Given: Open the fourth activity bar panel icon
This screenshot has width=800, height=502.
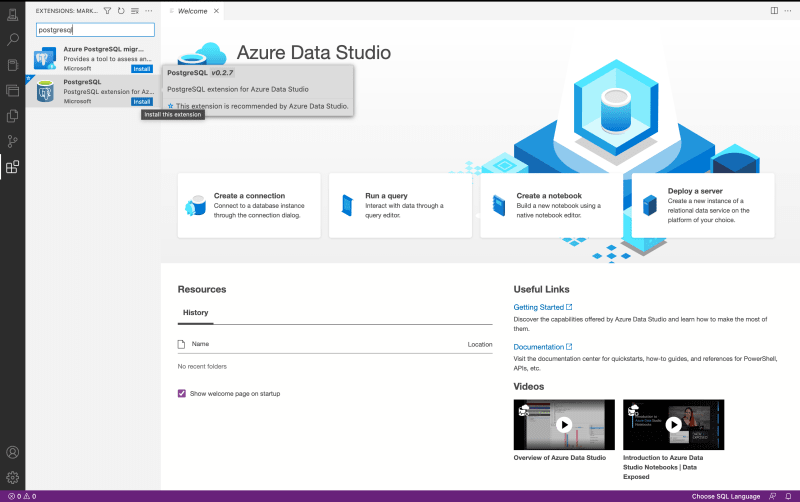Looking at the screenshot, I should pyautogui.click(x=13, y=91).
